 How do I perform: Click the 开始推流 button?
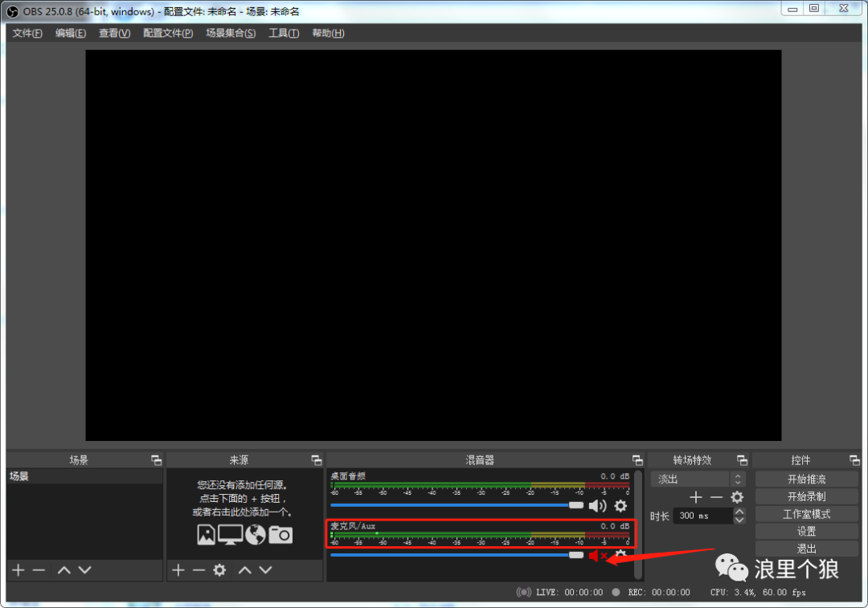click(x=807, y=479)
